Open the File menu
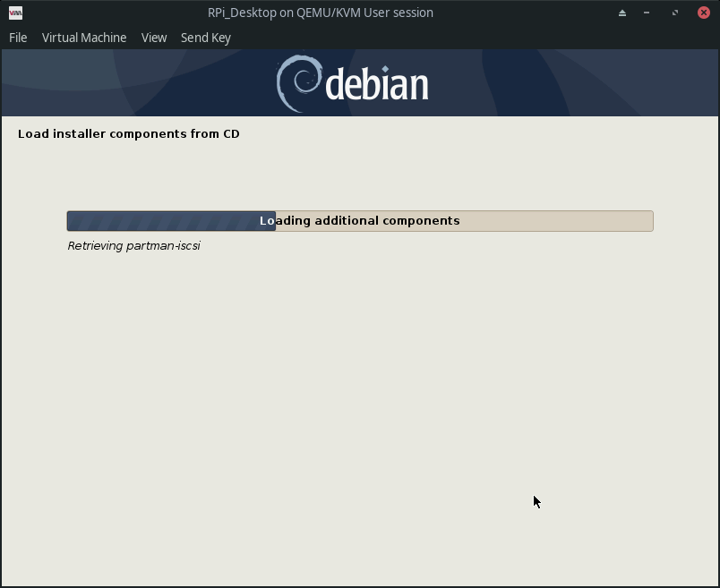 (x=18, y=38)
